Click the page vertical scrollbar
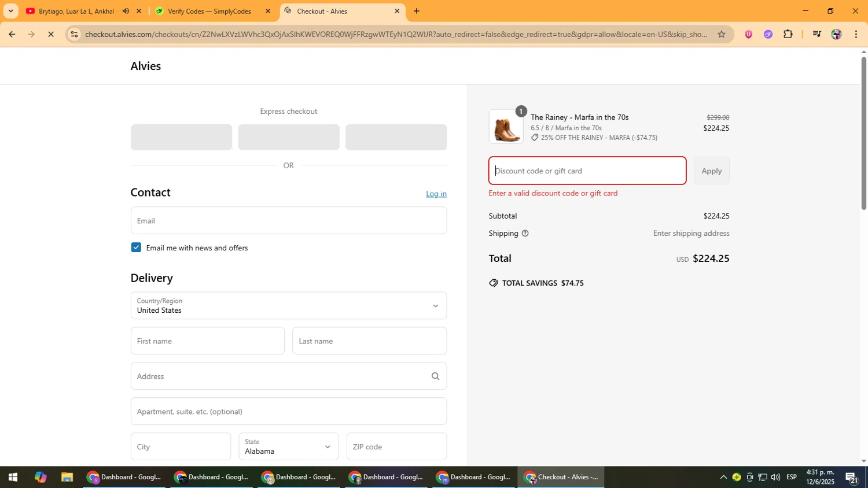 pyautogui.click(x=863, y=133)
